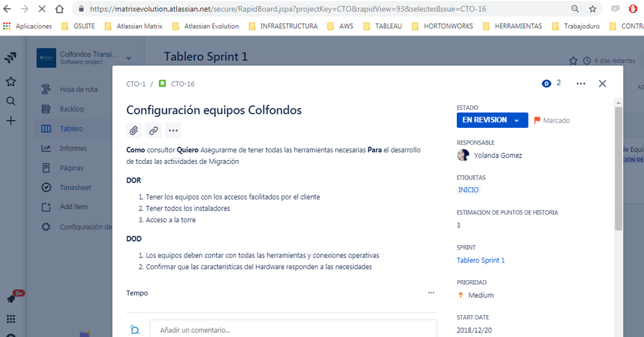Click the Jira logo in the left rail
The image size is (644, 337).
click(x=11, y=57)
